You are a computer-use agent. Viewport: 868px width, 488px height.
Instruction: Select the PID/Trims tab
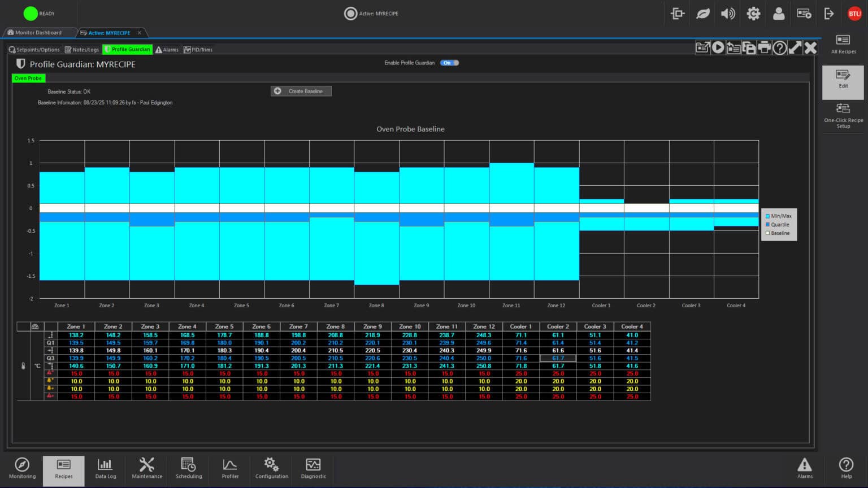click(198, 50)
